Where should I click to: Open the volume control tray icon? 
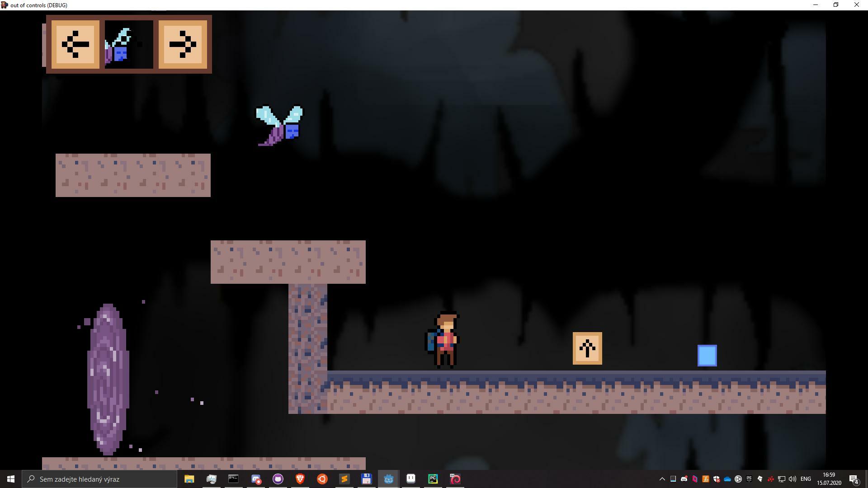(x=792, y=479)
